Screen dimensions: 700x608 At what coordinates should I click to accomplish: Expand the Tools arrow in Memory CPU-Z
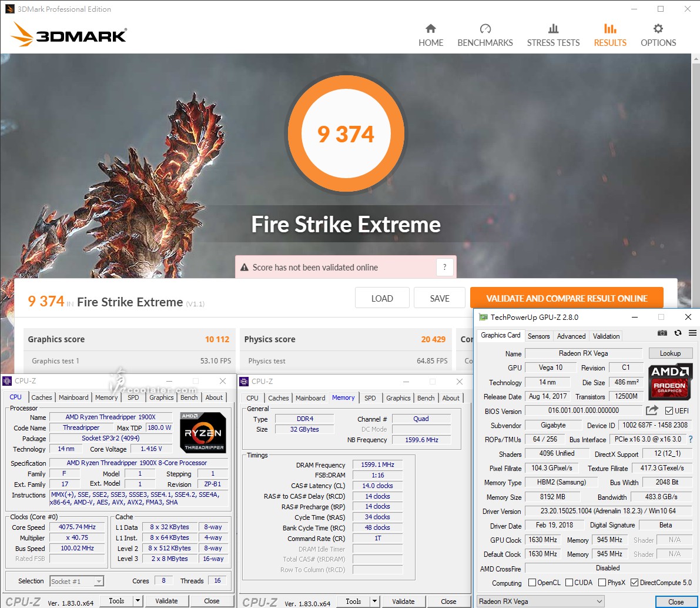(374, 602)
